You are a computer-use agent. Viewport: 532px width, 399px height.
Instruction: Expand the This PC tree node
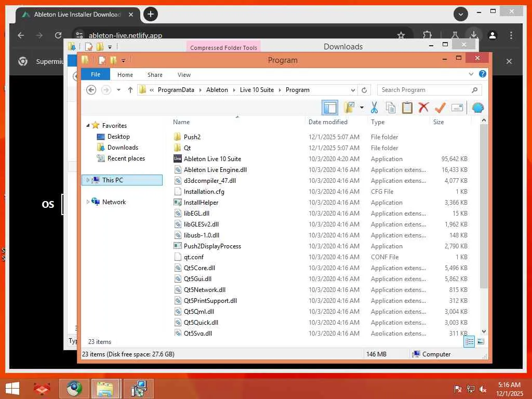point(88,180)
